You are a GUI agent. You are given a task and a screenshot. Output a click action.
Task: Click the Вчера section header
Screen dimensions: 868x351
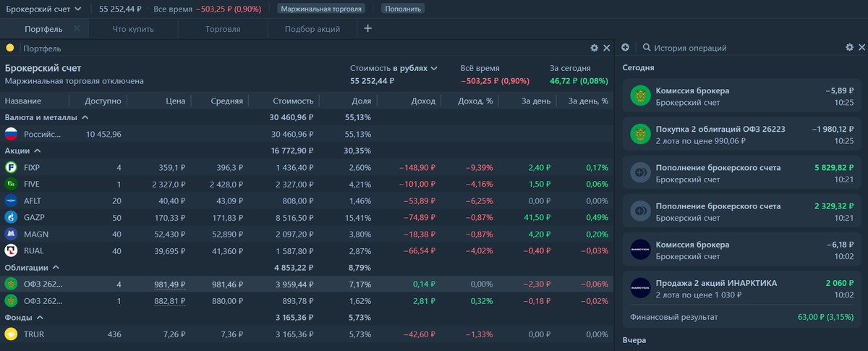pyautogui.click(x=634, y=340)
